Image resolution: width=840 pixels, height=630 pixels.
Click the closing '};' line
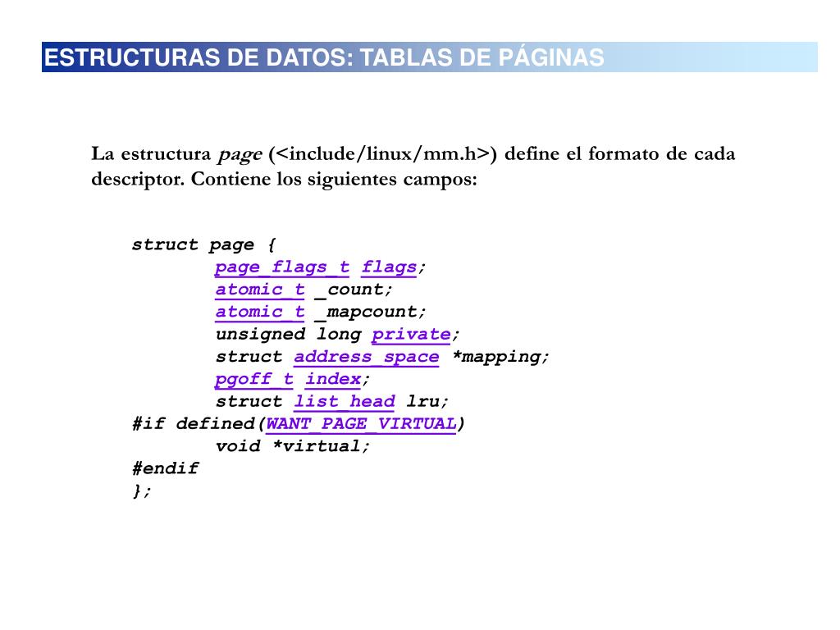[x=142, y=491]
